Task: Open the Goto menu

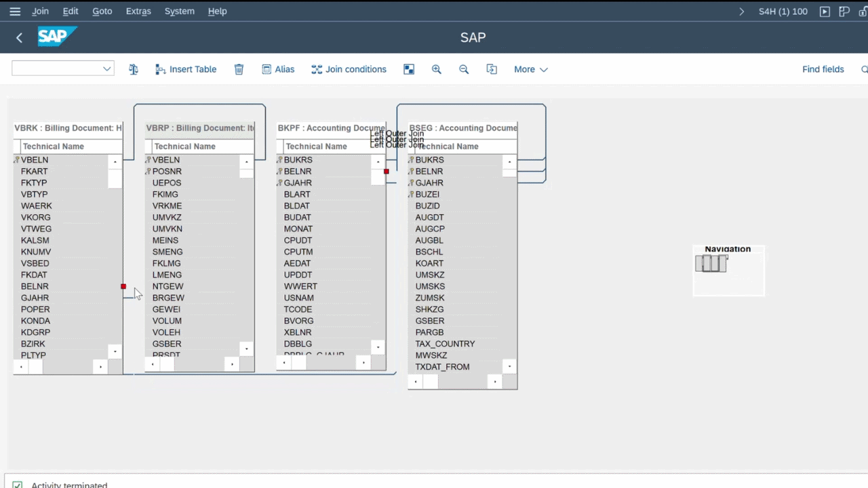Action: [x=102, y=12]
